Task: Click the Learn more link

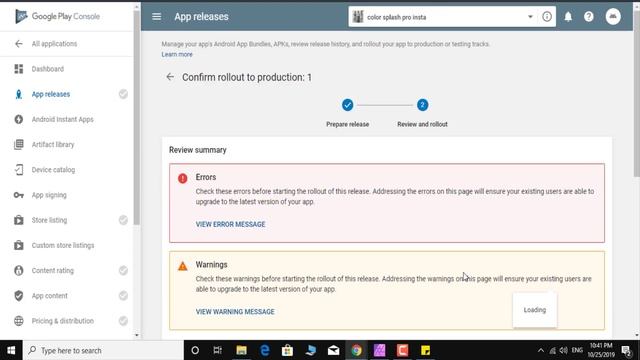Action: 177,54
